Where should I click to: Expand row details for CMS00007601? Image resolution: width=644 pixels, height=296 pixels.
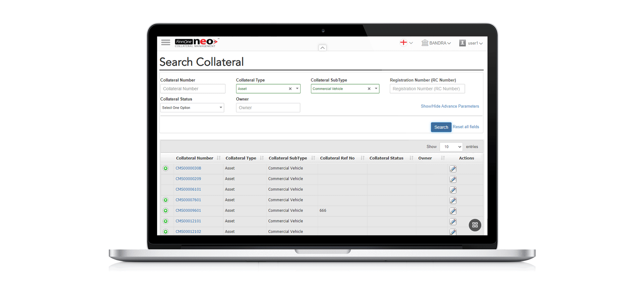pos(166,200)
